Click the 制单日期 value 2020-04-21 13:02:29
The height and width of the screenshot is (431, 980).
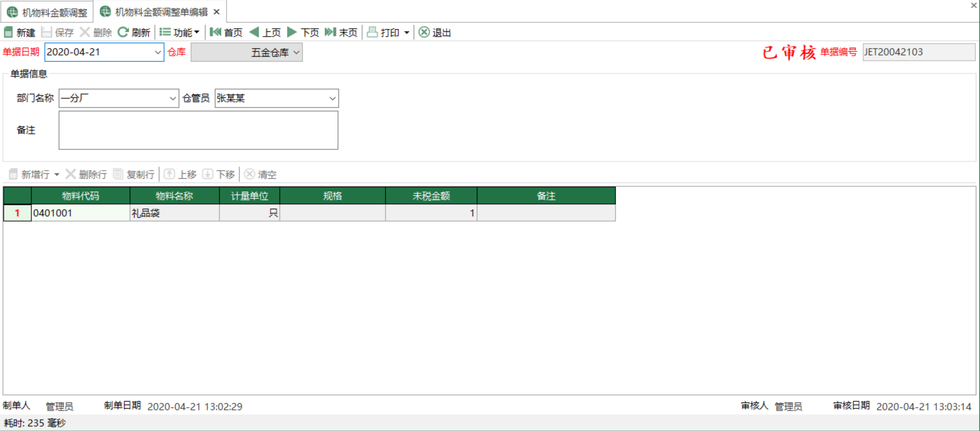tap(194, 406)
